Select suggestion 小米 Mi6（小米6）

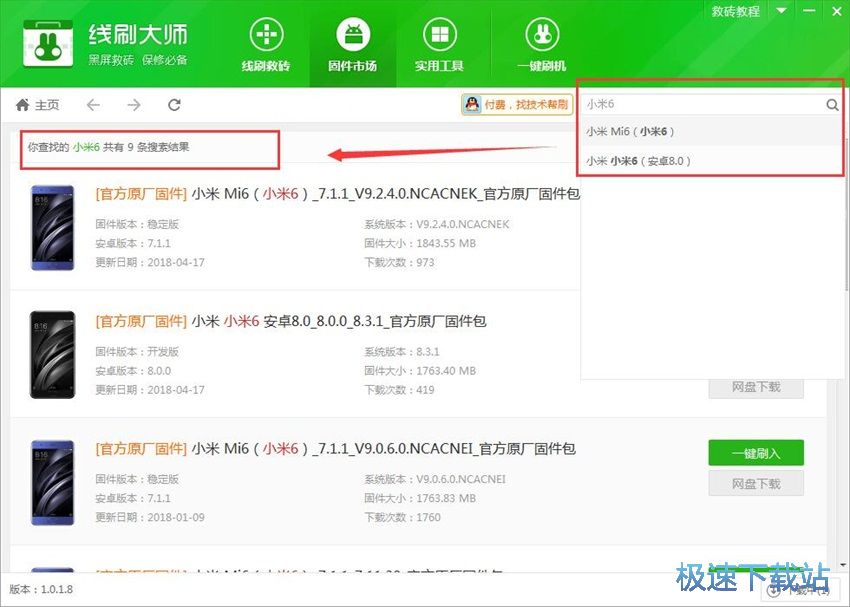coord(711,131)
